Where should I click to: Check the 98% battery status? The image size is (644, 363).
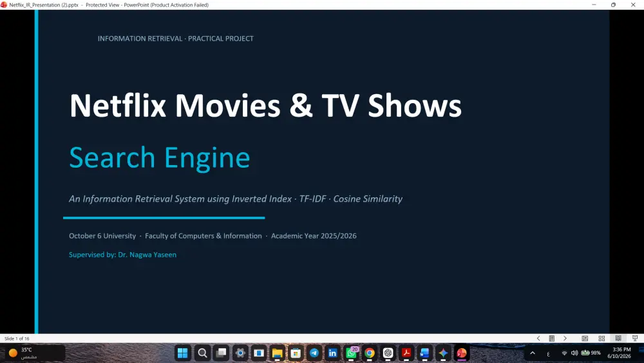click(591, 353)
